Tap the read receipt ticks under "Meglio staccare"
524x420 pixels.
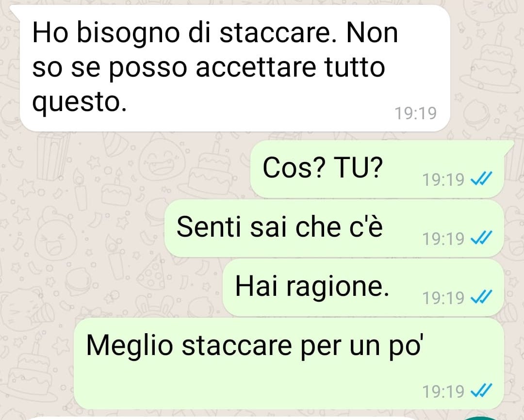[481, 390]
